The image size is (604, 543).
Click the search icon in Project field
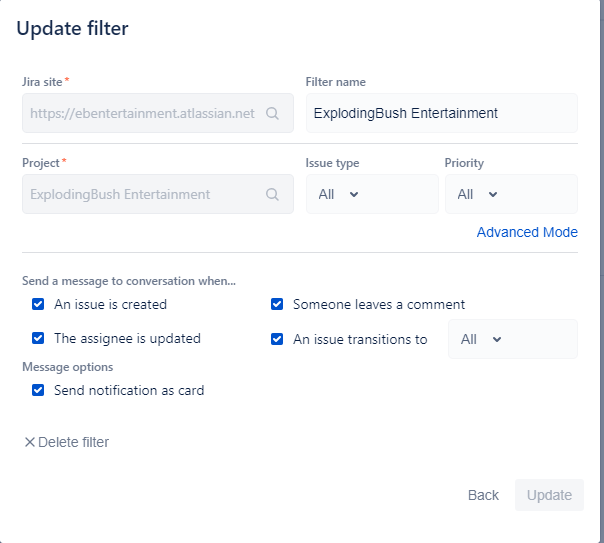point(272,195)
